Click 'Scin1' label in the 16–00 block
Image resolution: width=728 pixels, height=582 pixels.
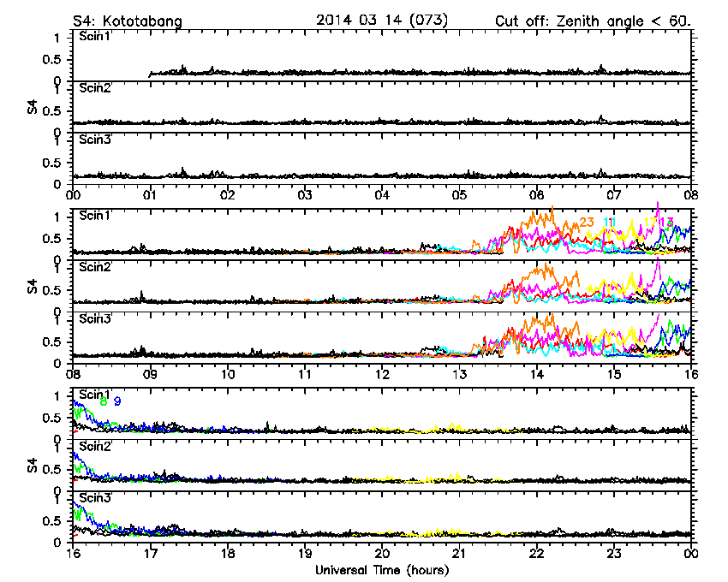click(95, 395)
